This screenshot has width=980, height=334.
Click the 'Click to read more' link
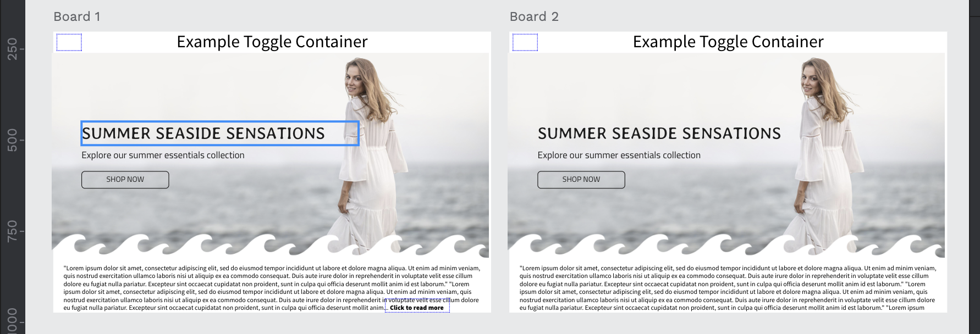coord(417,308)
